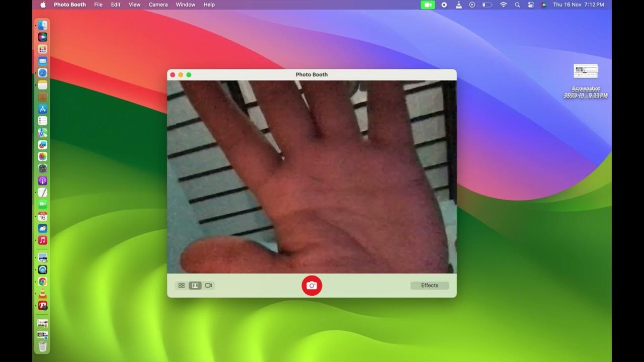Open the brown Contacts icon in the Dock

click(x=43, y=97)
